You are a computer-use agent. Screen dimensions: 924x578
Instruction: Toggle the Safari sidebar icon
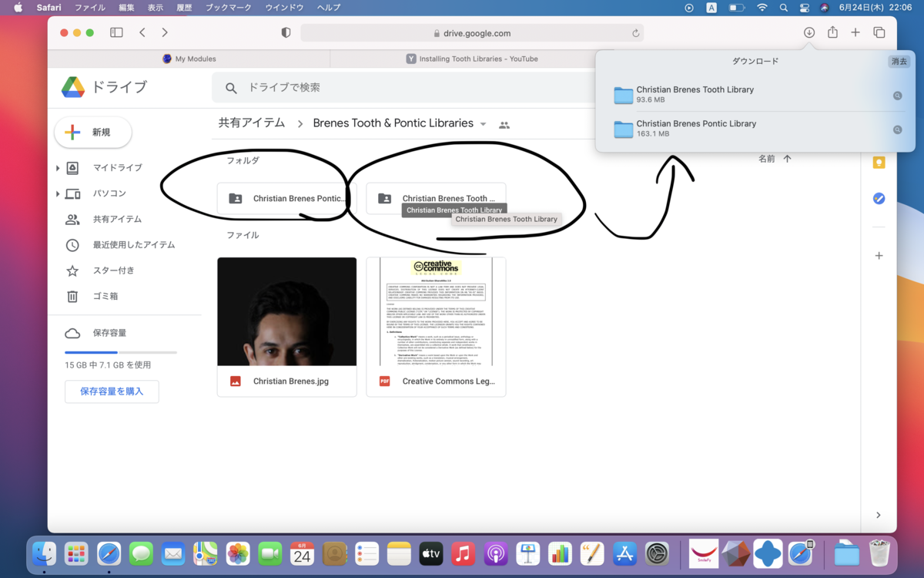(x=116, y=32)
